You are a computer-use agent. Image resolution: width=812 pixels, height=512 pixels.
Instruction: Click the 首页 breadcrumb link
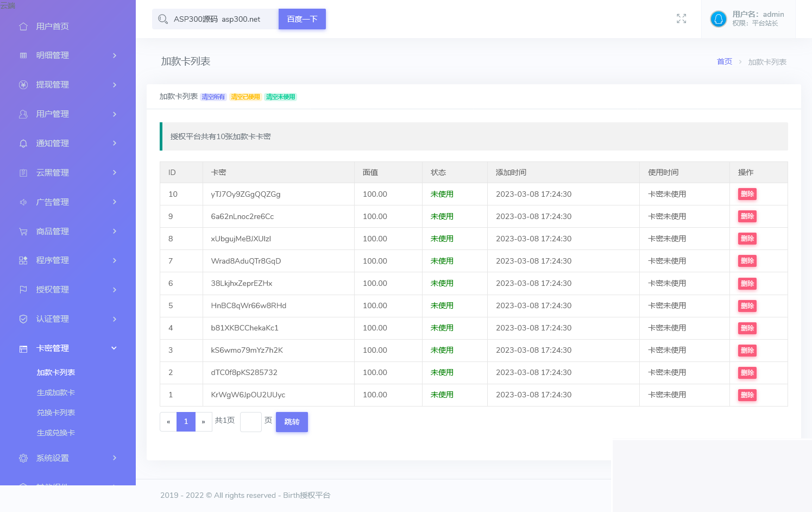pyautogui.click(x=724, y=62)
